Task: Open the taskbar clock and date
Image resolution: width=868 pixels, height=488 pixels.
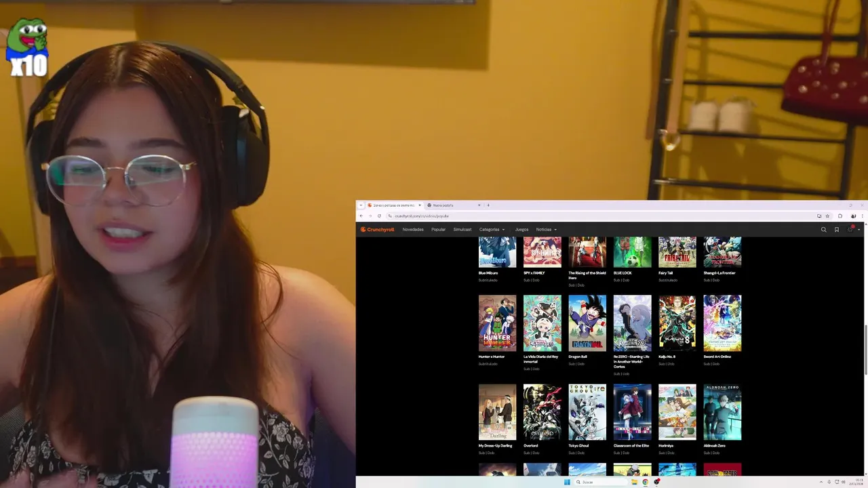Action: click(856, 482)
